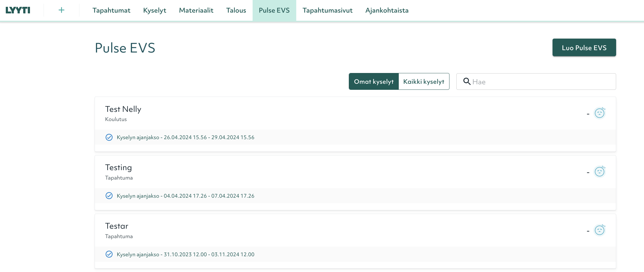Switch to Kaikki kyselyt filter
This screenshot has width=644, height=272.
tap(424, 81)
